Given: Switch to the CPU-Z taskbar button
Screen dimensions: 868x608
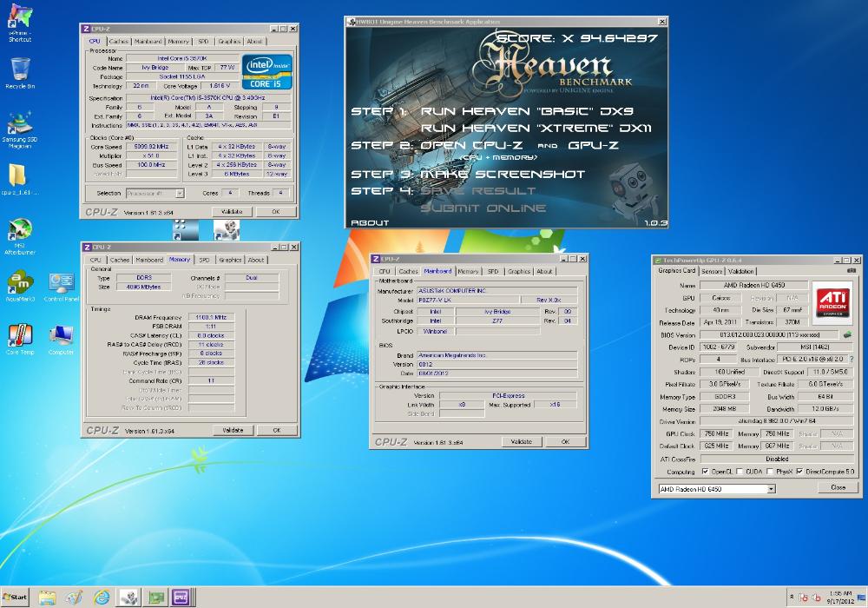Looking at the screenshot, I should click(x=181, y=598).
